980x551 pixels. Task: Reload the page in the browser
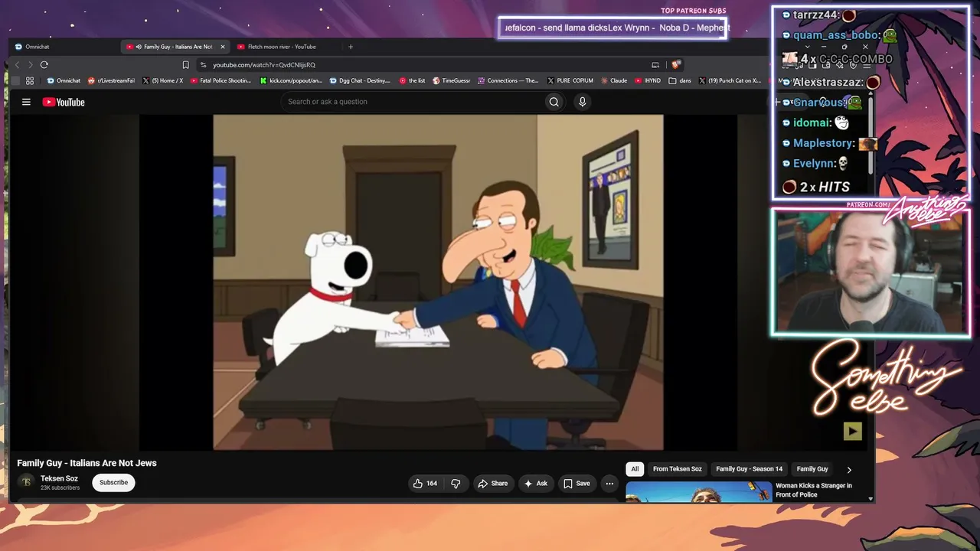point(44,65)
